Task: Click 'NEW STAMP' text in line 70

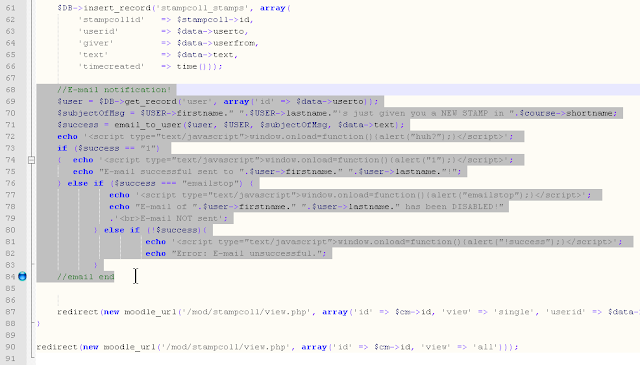Action: [x=464, y=113]
